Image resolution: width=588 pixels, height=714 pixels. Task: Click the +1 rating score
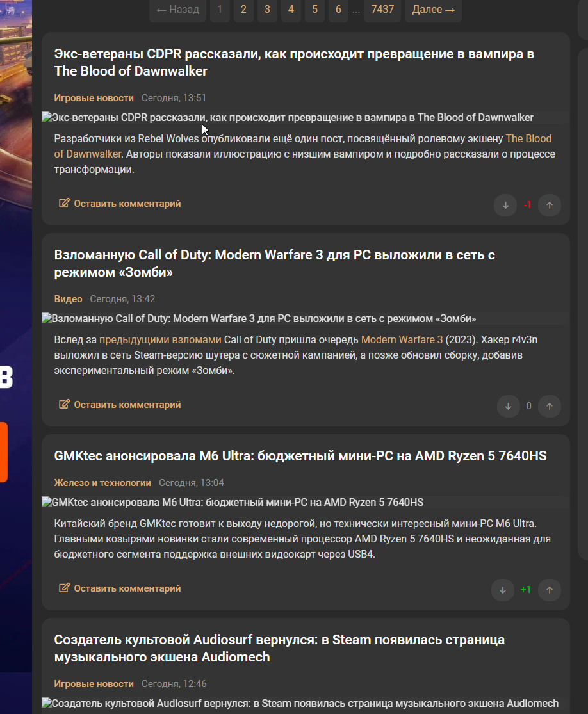click(x=526, y=590)
